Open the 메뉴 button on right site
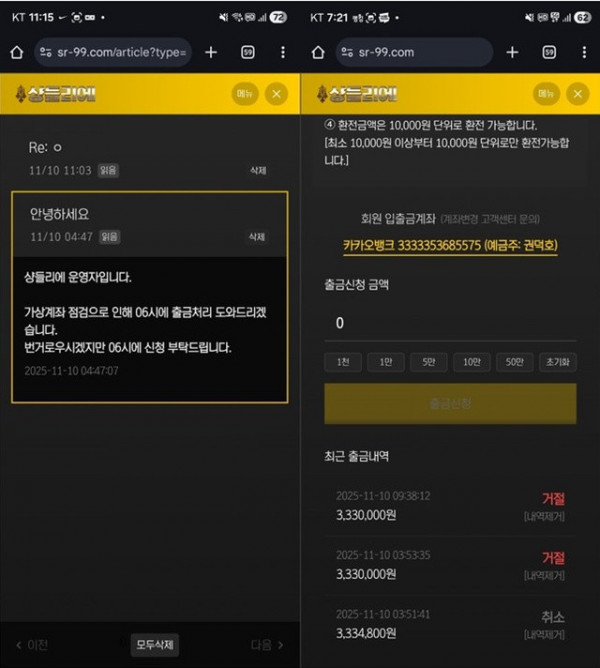Image resolution: width=600 pixels, height=668 pixels. click(546, 95)
